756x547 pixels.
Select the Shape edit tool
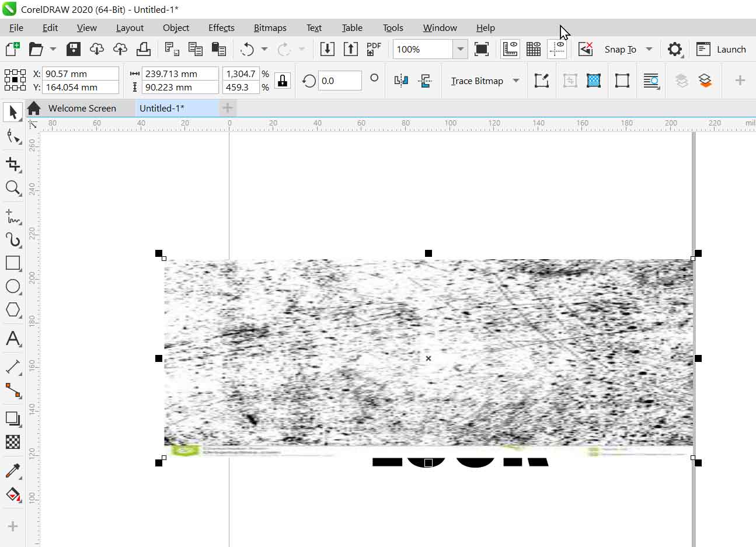[x=13, y=137]
